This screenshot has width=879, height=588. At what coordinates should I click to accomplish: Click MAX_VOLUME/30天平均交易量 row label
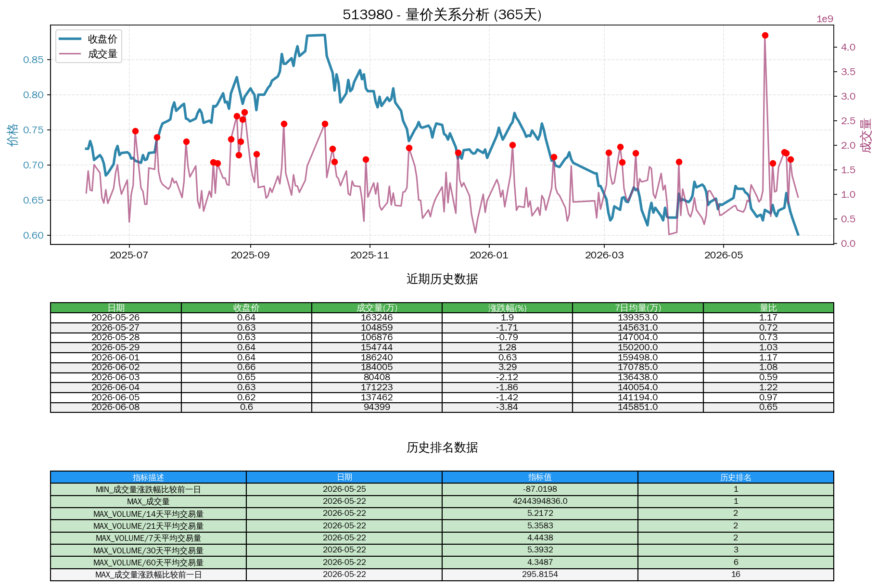pyautogui.click(x=148, y=550)
